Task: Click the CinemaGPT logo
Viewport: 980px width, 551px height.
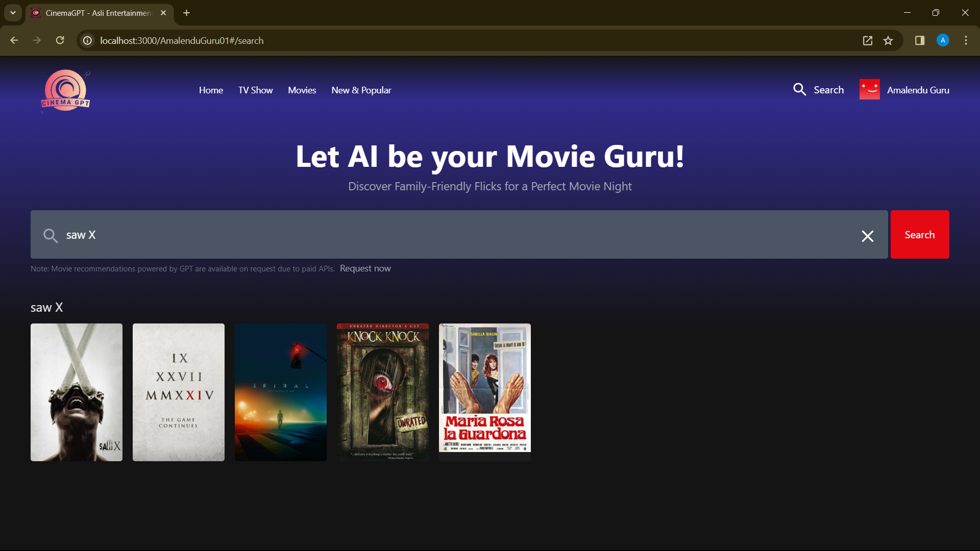Action: [65, 91]
